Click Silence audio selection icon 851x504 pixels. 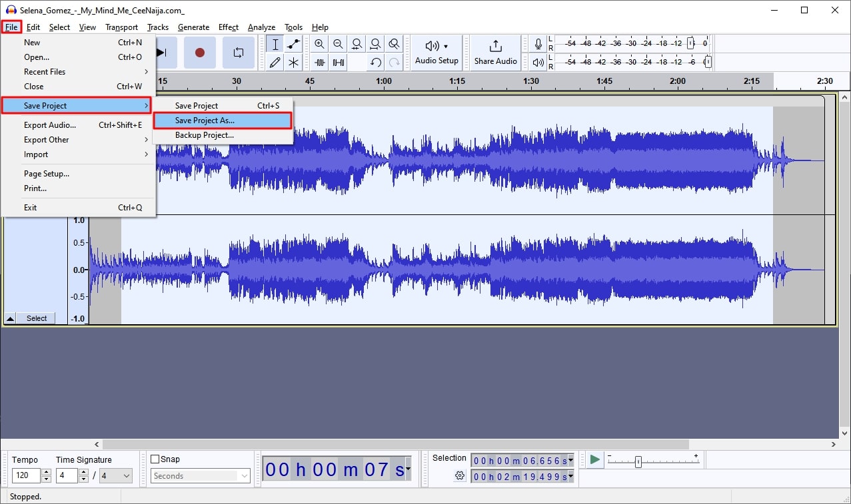(x=339, y=63)
